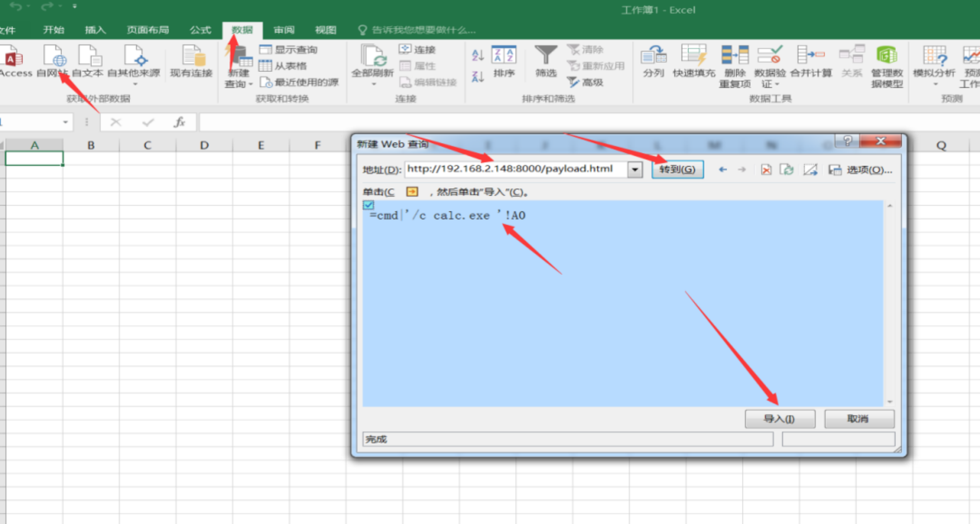Click the sort descending Z-A icon
This screenshot has height=524, width=980.
(478, 76)
